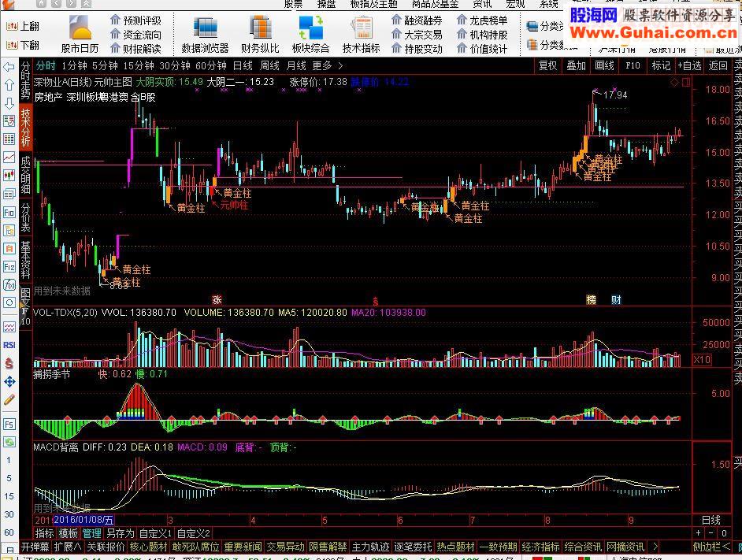Viewport: 742px width, 560px height.
Task: Open 技术指标 technical indicator icon
Action: coord(361,34)
